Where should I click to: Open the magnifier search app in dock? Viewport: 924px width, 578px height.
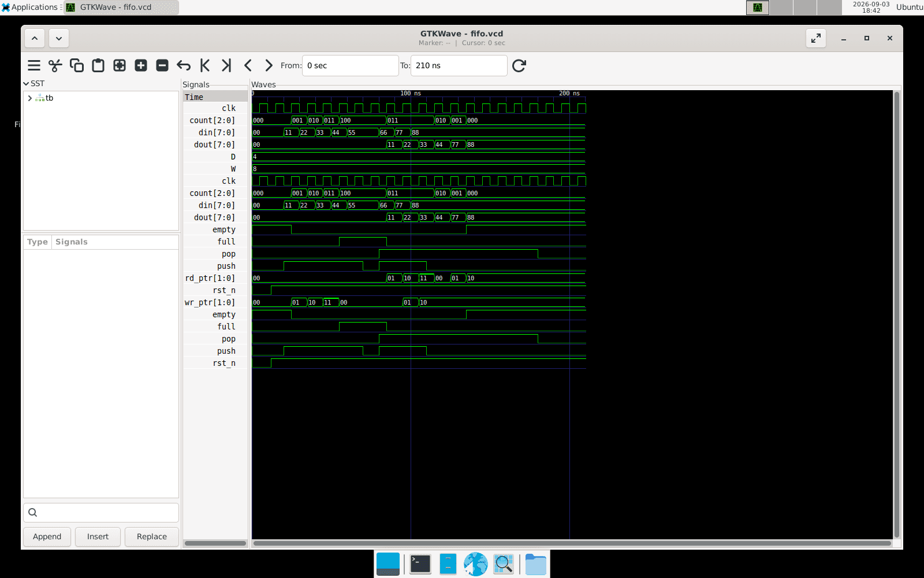pyautogui.click(x=504, y=564)
